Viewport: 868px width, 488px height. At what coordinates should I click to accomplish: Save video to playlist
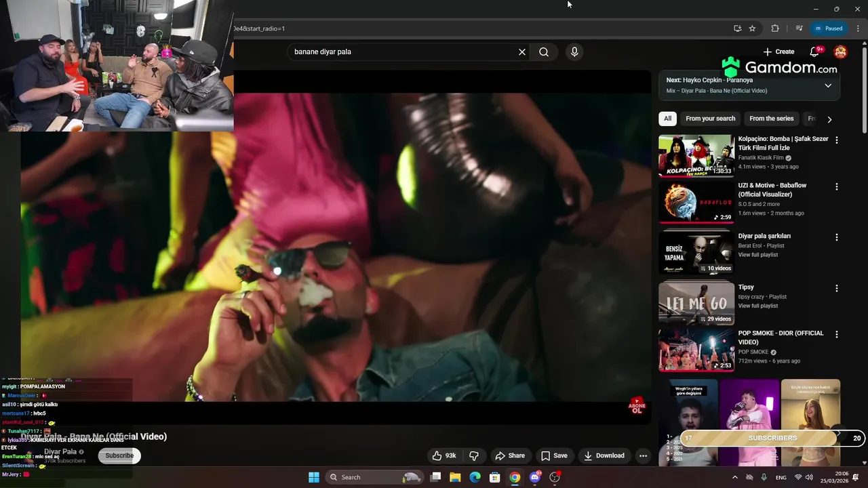coord(554,455)
